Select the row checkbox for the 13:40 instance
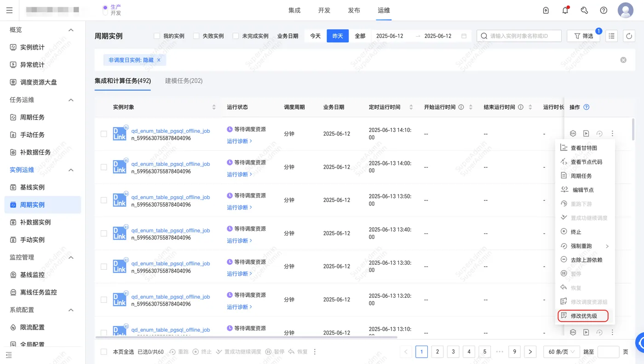 [x=104, y=233]
